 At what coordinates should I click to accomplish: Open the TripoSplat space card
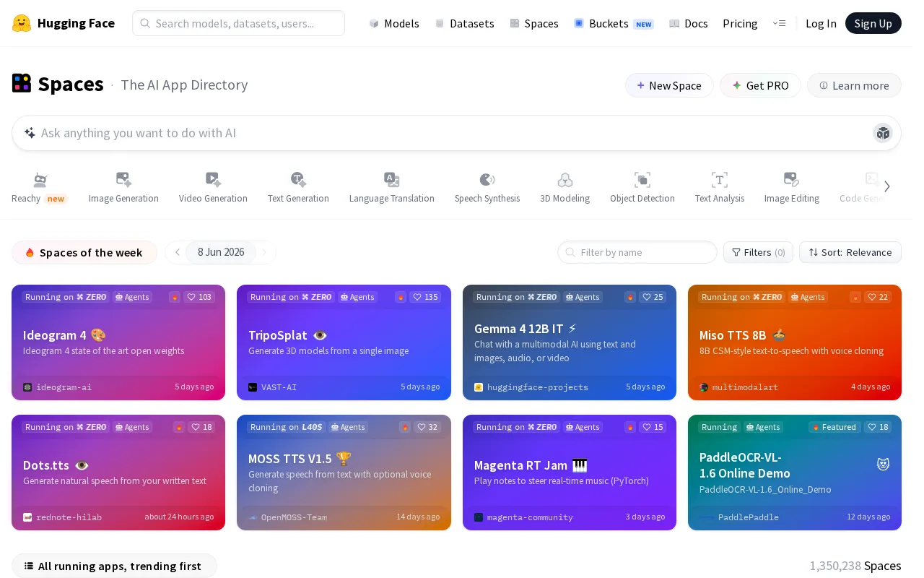tap(344, 342)
